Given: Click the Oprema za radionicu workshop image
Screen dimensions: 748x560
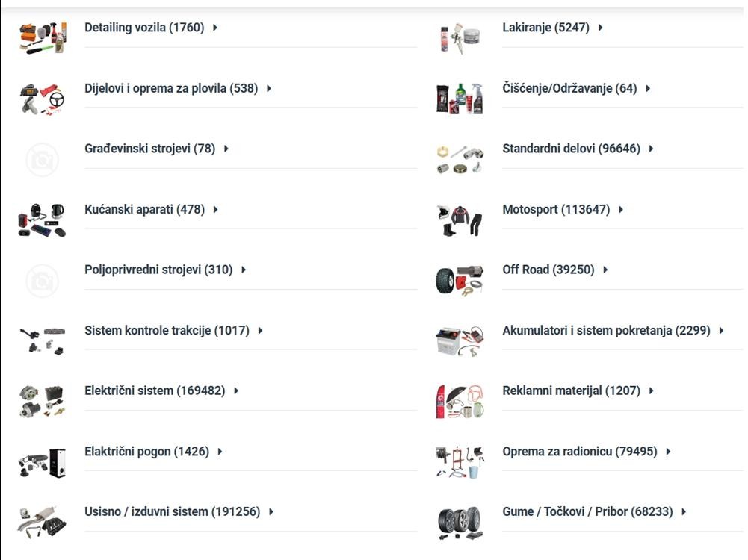Looking at the screenshot, I should [x=460, y=461].
